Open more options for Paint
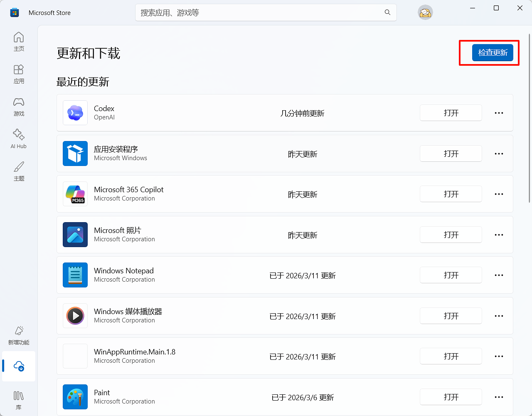This screenshot has width=532, height=416. pyautogui.click(x=499, y=397)
